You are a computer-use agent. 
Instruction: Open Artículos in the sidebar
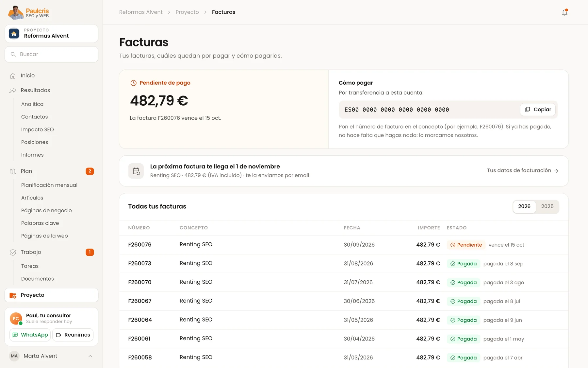point(32,198)
